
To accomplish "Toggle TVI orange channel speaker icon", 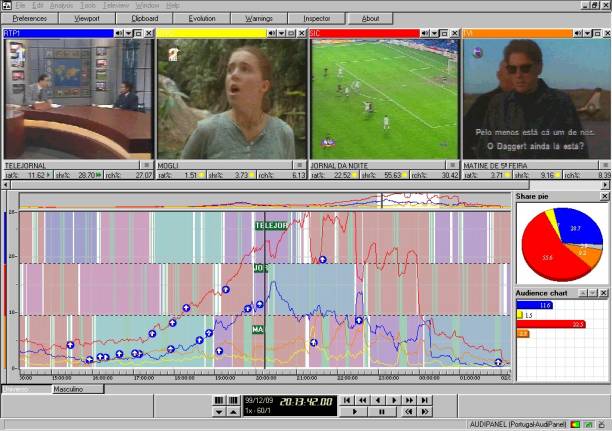I will point(577,34).
